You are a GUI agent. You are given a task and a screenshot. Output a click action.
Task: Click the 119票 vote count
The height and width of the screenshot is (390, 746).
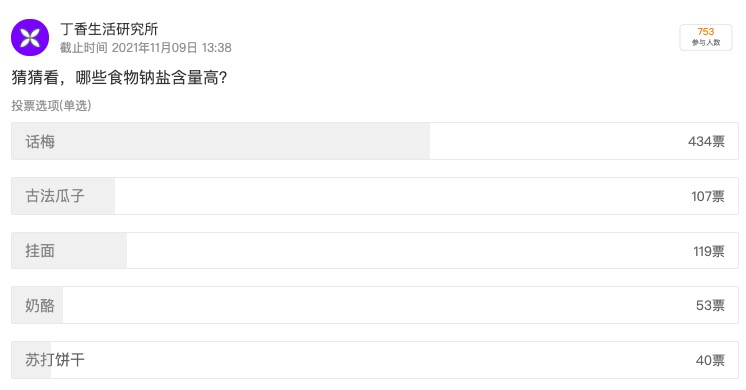tap(708, 251)
